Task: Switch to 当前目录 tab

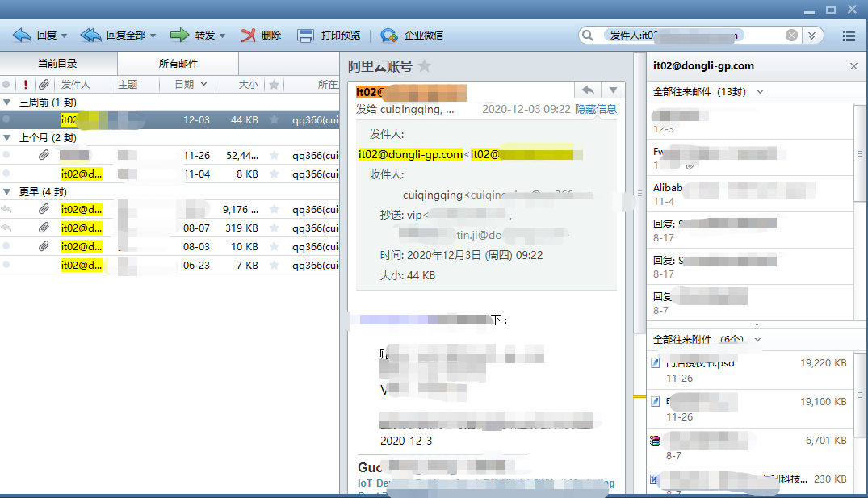Action: (x=58, y=64)
